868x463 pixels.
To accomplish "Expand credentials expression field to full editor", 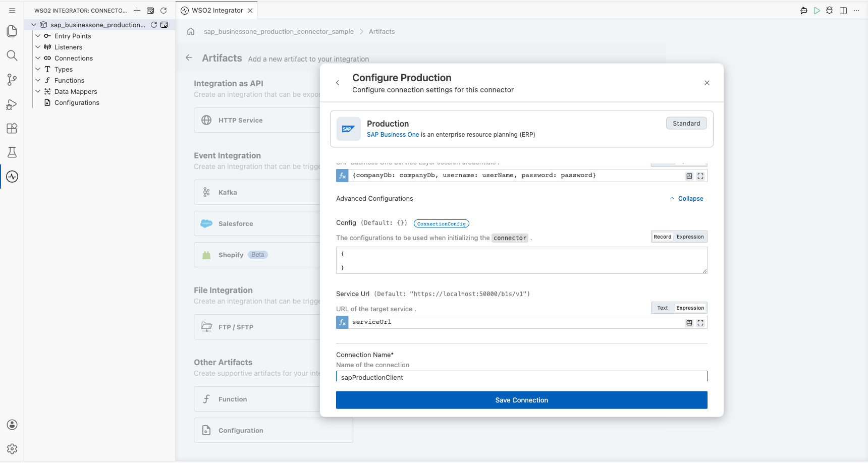I will click(x=700, y=176).
